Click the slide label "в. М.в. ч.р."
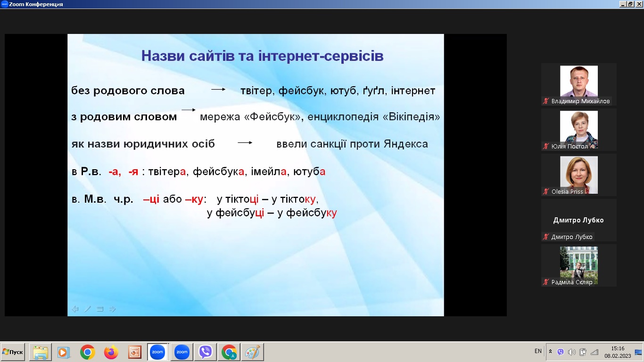 tap(103, 199)
